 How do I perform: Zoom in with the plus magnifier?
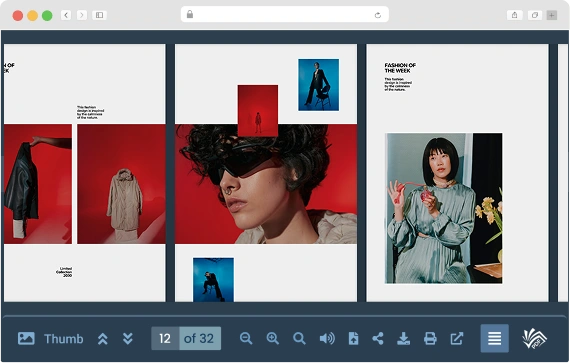click(273, 338)
